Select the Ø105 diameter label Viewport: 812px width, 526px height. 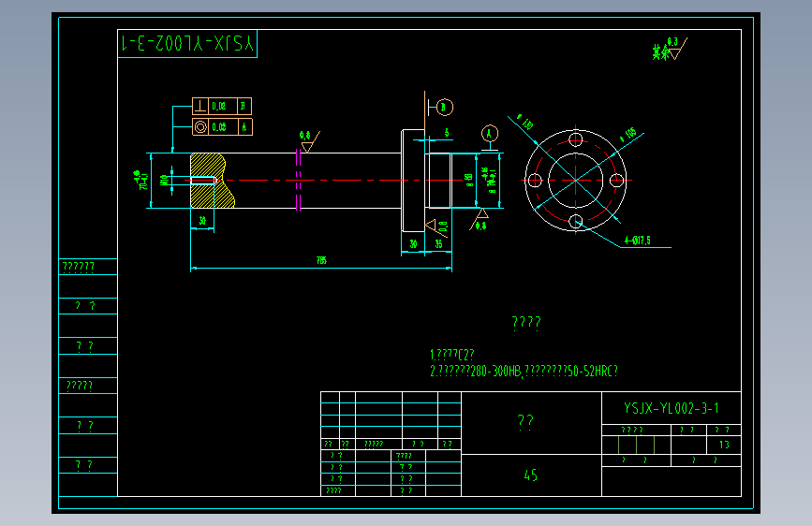(x=628, y=134)
